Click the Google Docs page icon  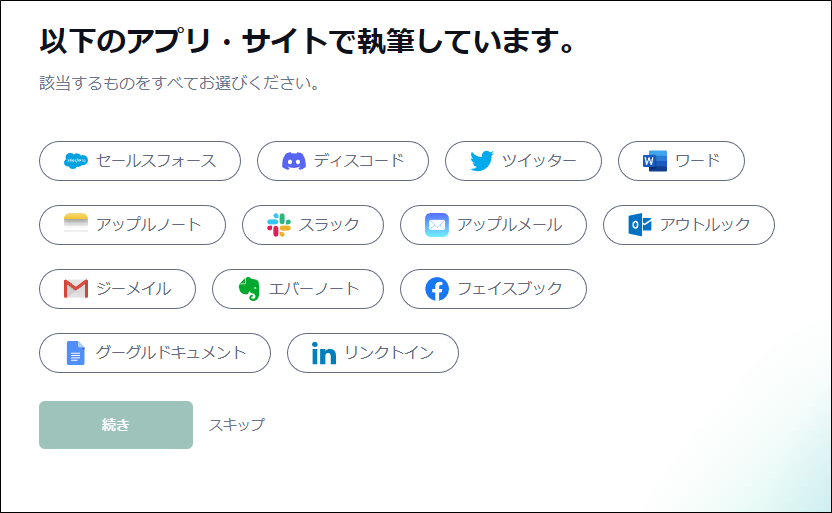click(x=75, y=353)
